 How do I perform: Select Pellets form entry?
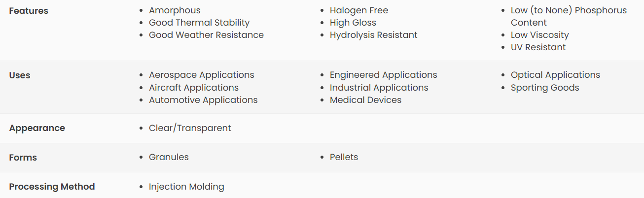tap(344, 157)
